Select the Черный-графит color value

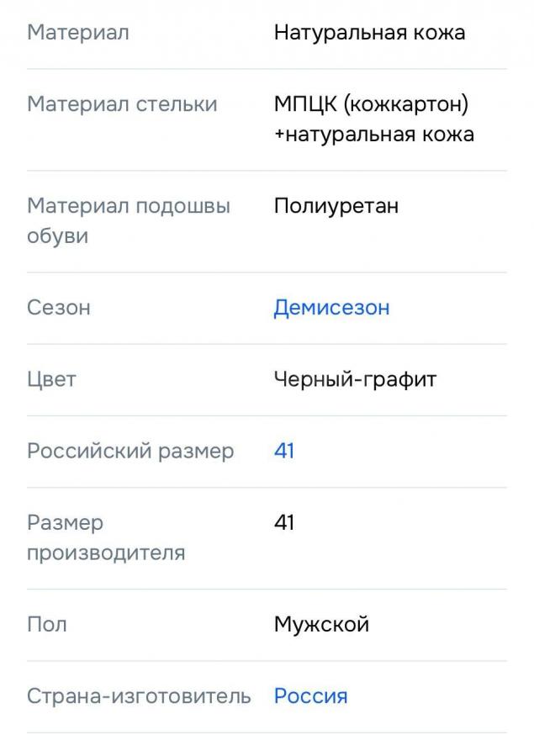pos(355,379)
